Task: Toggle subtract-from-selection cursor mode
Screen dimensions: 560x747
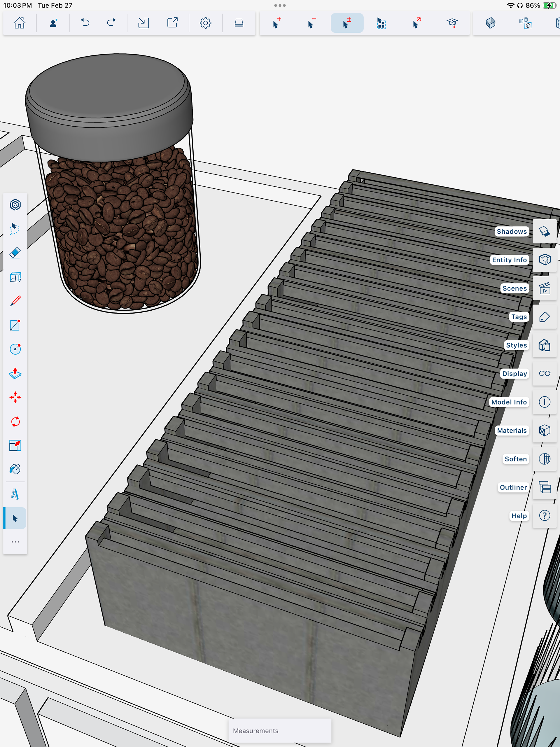Action: [312, 23]
